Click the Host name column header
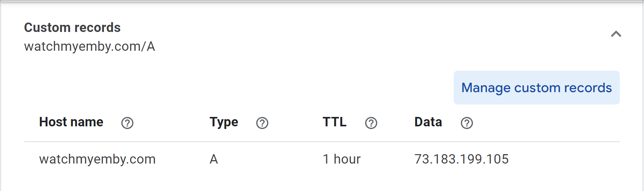The image size is (644, 191). tap(71, 122)
